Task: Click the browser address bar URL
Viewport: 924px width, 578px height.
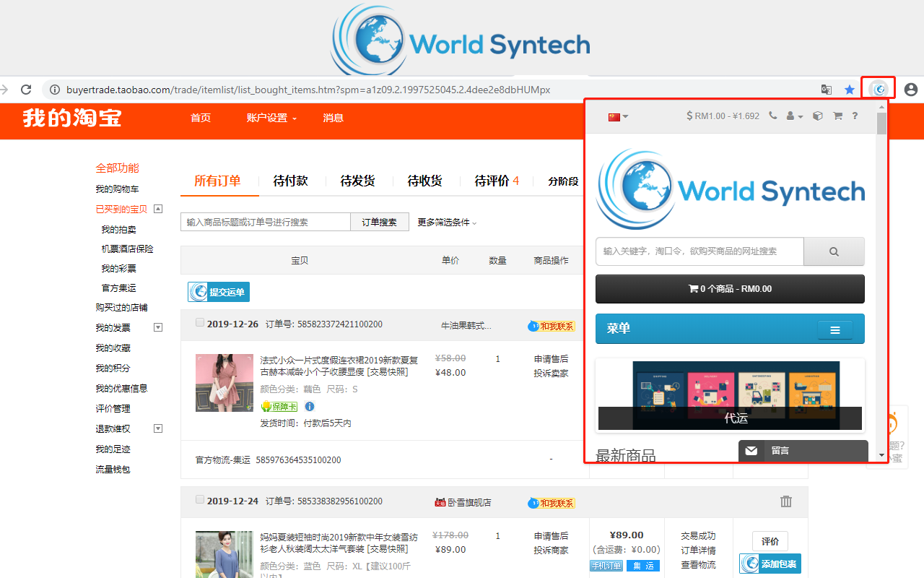Action: [x=308, y=90]
